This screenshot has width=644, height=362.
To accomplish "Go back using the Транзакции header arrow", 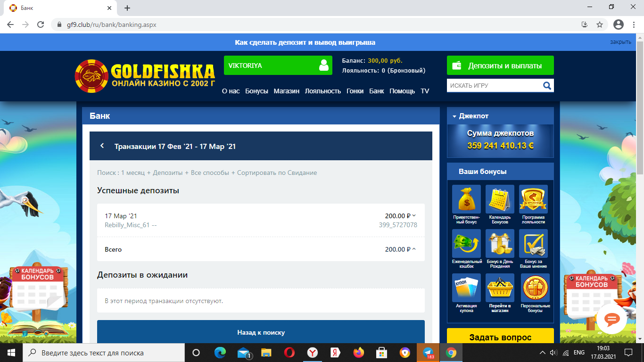I will coord(102,146).
